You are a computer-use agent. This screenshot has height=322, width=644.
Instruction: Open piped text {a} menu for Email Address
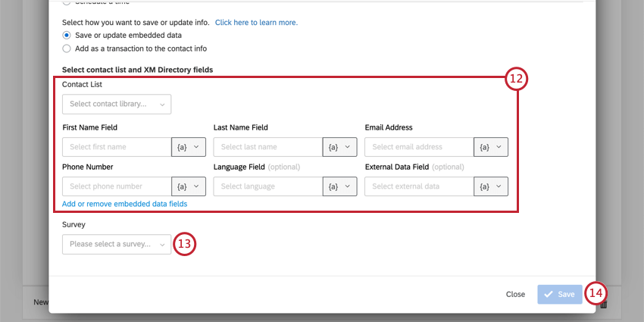[491, 147]
